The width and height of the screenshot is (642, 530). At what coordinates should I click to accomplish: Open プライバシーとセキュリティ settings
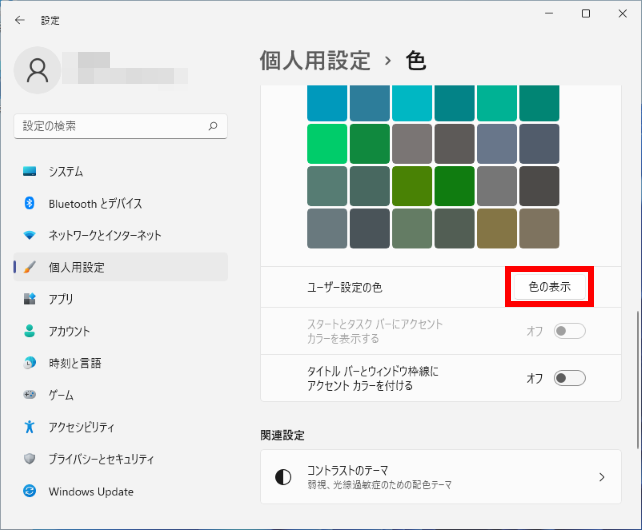click(121, 459)
